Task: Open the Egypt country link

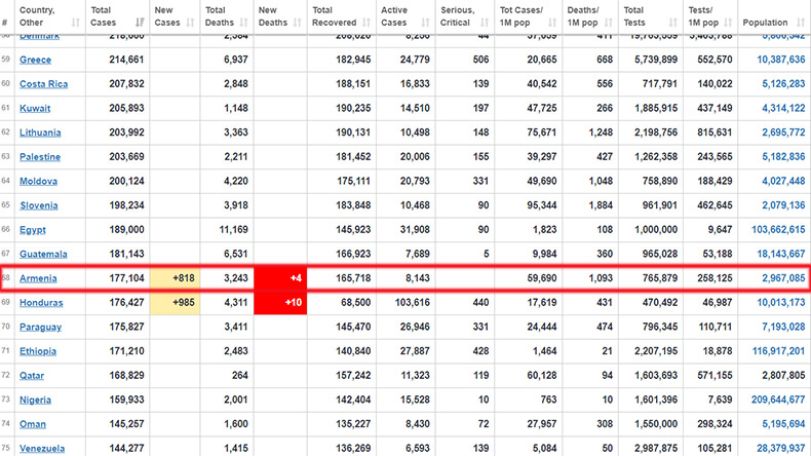Action: pos(33,230)
